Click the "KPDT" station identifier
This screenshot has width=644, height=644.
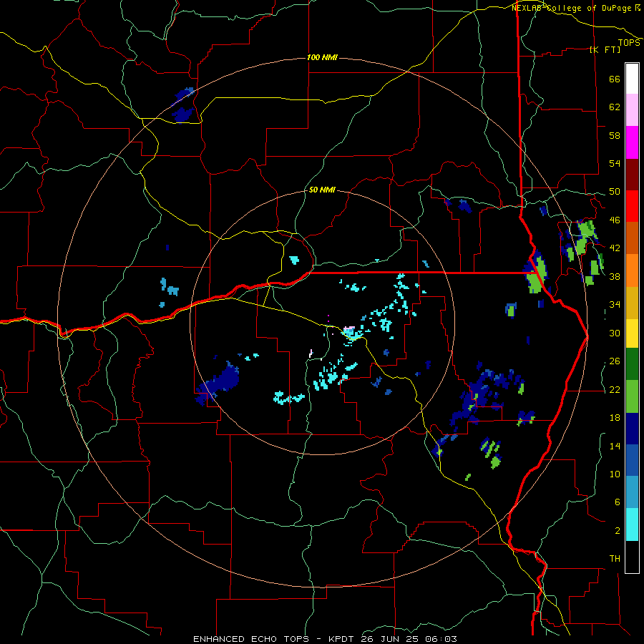(x=343, y=639)
